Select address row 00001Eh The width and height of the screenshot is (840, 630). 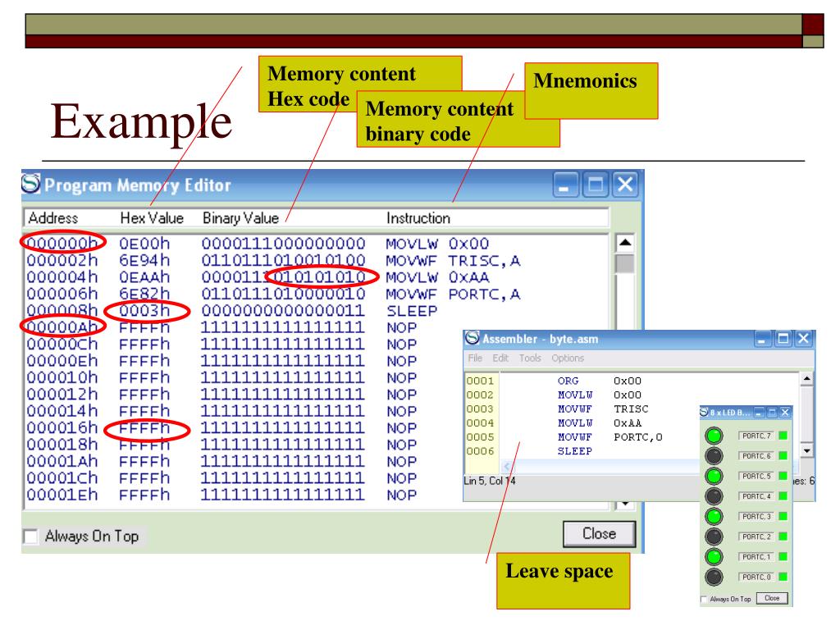[x=62, y=495]
